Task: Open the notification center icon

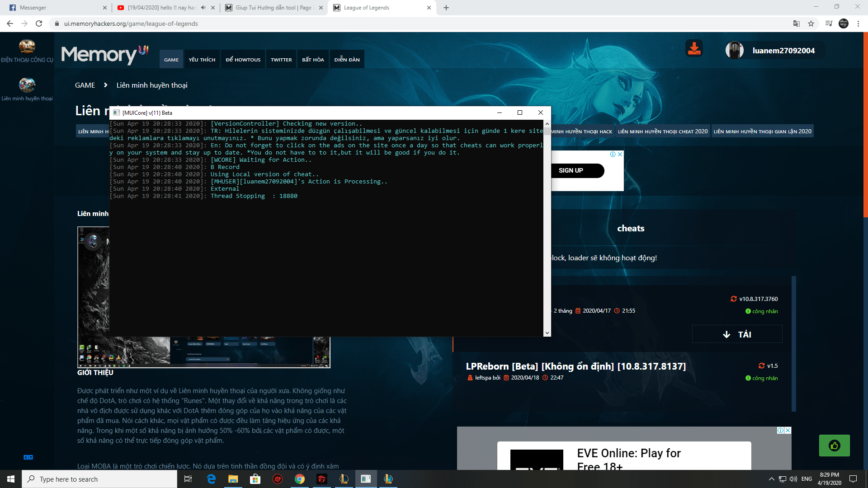Action: (x=853, y=479)
